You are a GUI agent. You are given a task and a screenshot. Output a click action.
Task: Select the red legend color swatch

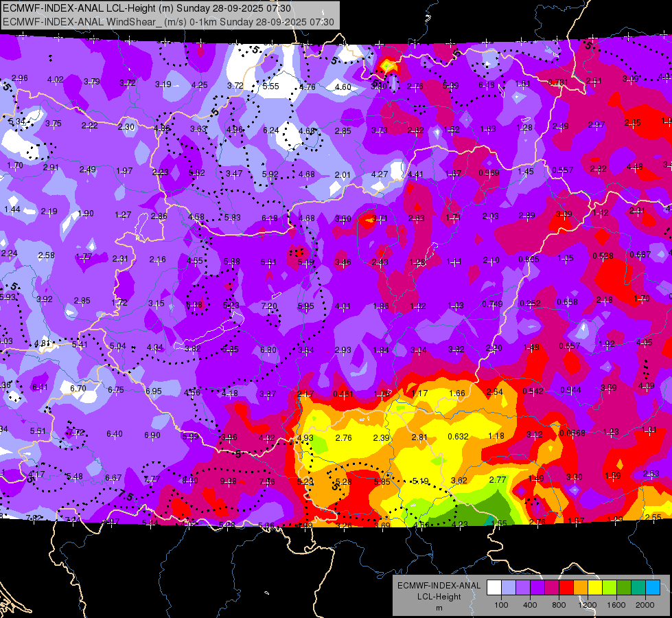[566, 588]
